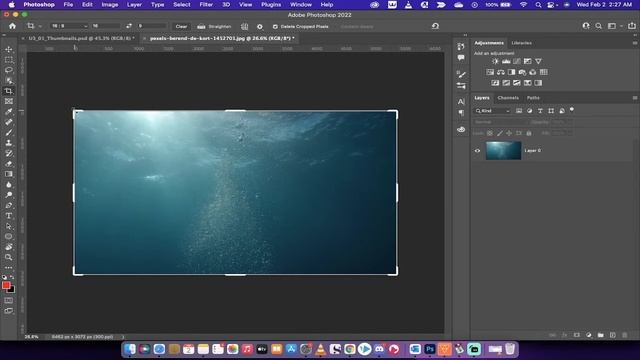Image resolution: width=640 pixels, height=360 pixels.
Task: Select the Type tool
Action: [9, 216]
